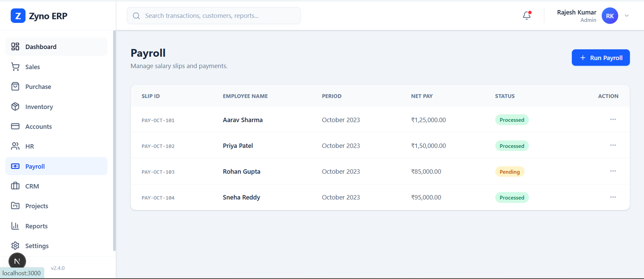Screen dimensions: 644x279
Task: Click the Settings gear icon
Action: [15, 246]
